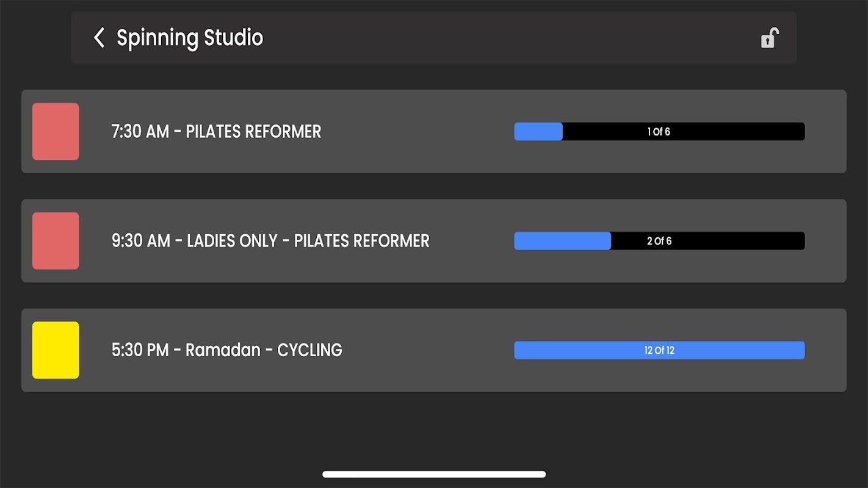
Task: Click the Spinning Studio title
Action: (x=190, y=38)
